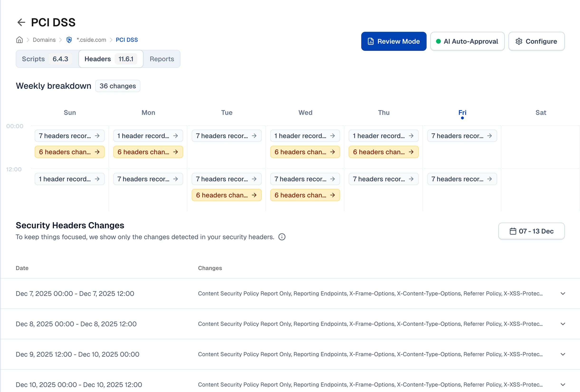Viewport: 580px width, 392px height.
Task: Open the Configure settings
Action: point(536,41)
